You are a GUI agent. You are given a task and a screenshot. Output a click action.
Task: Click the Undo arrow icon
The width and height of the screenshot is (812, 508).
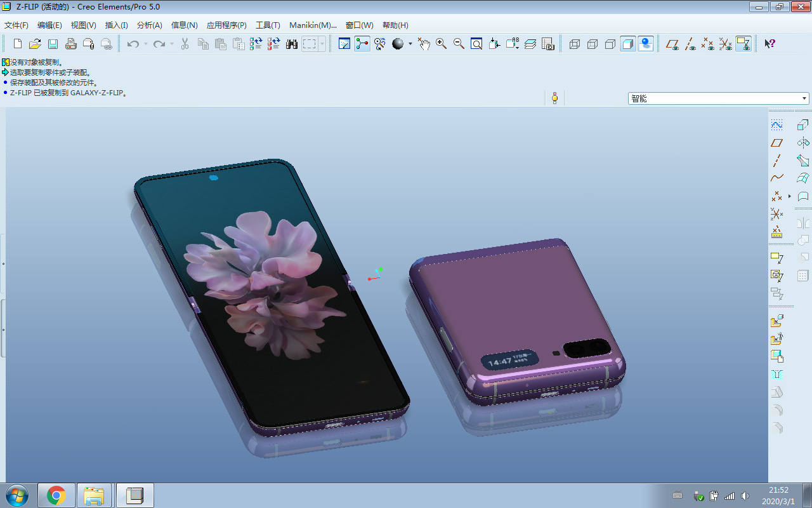[133, 44]
